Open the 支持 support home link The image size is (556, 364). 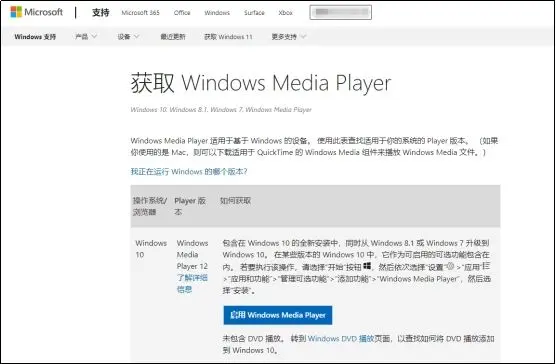pyautogui.click(x=101, y=12)
